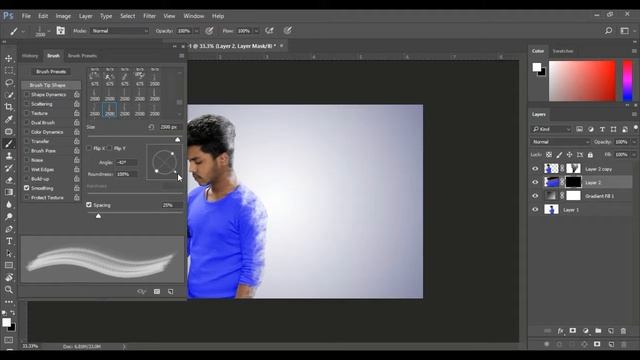Create new adjustment layer icon

pos(586,331)
